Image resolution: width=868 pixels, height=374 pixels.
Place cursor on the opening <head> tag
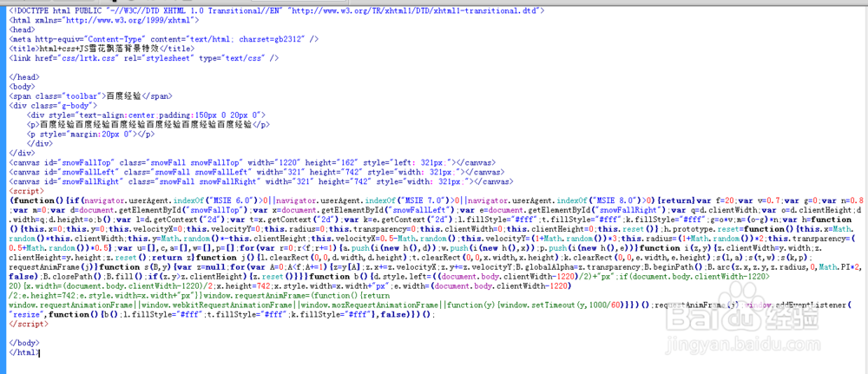point(23,30)
